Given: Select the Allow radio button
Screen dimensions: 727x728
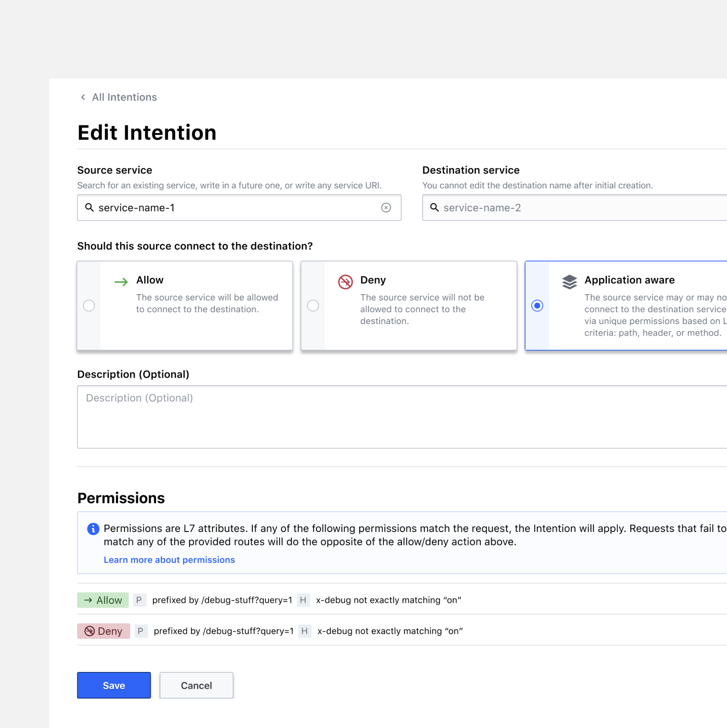Looking at the screenshot, I should pos(89,306).
